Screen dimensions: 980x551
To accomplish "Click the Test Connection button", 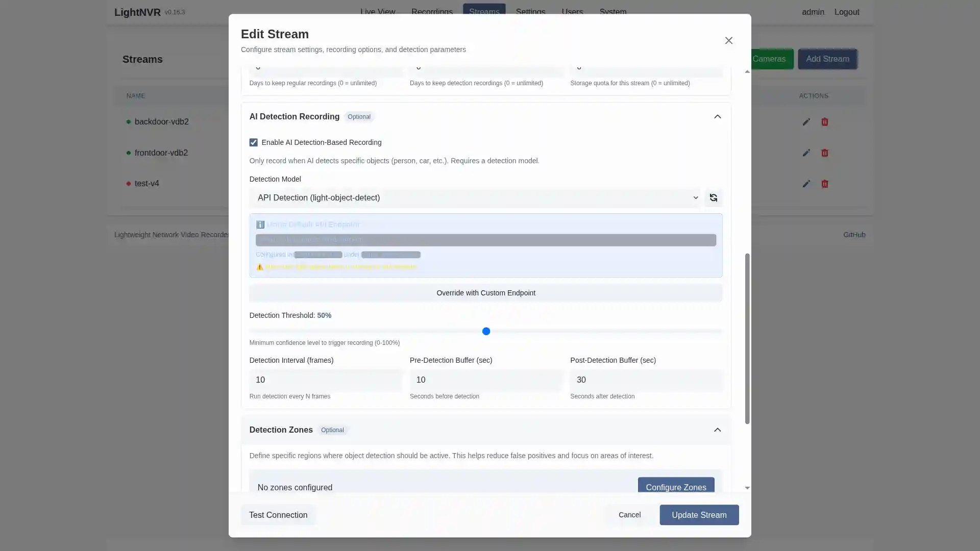I will pos(278,515).
